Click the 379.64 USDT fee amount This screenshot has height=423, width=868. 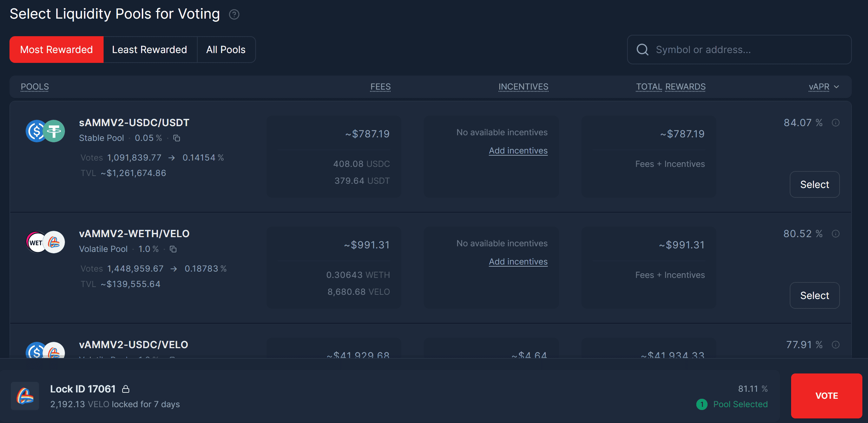coord(362,181)
